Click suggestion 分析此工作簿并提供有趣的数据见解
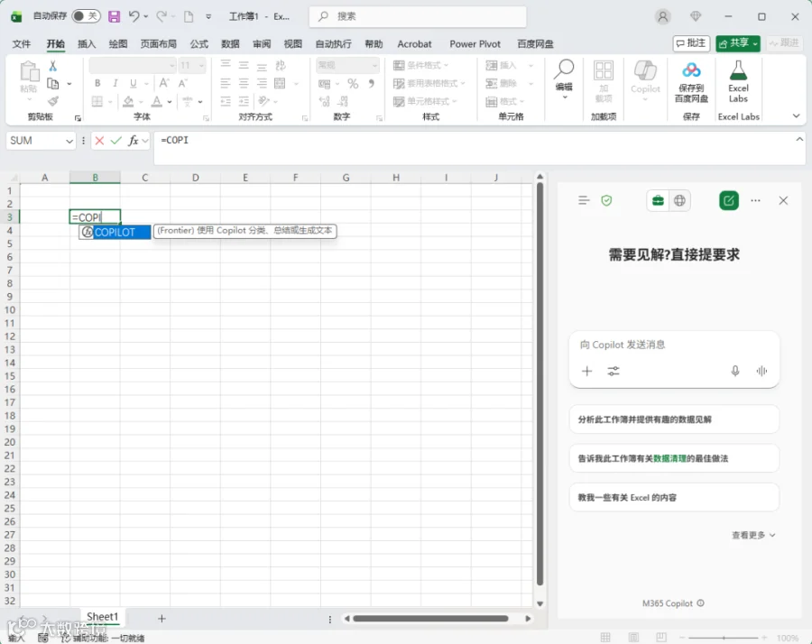The height and width of the screenshot is (644, 812). tap(674, 419)
